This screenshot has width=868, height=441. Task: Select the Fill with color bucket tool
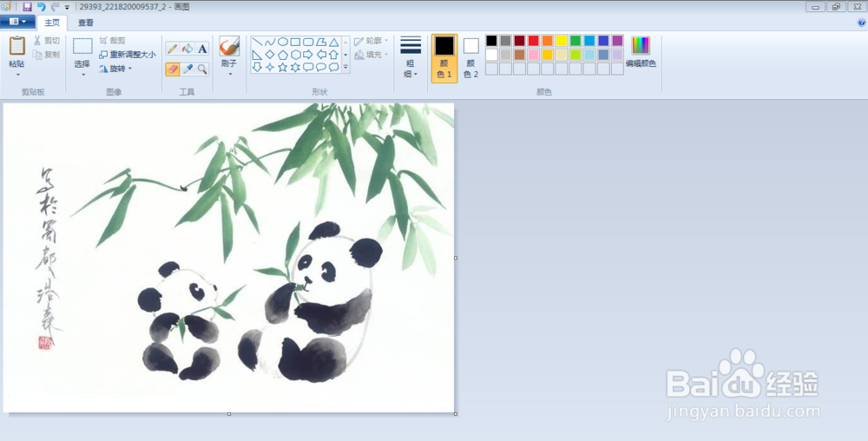click(x=187, y=49)
